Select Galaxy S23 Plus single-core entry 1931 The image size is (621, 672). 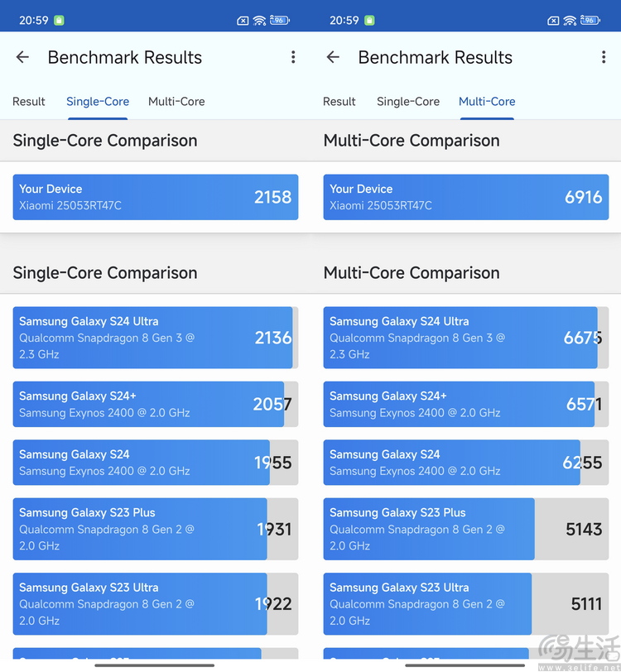click(x=156, y=529)
